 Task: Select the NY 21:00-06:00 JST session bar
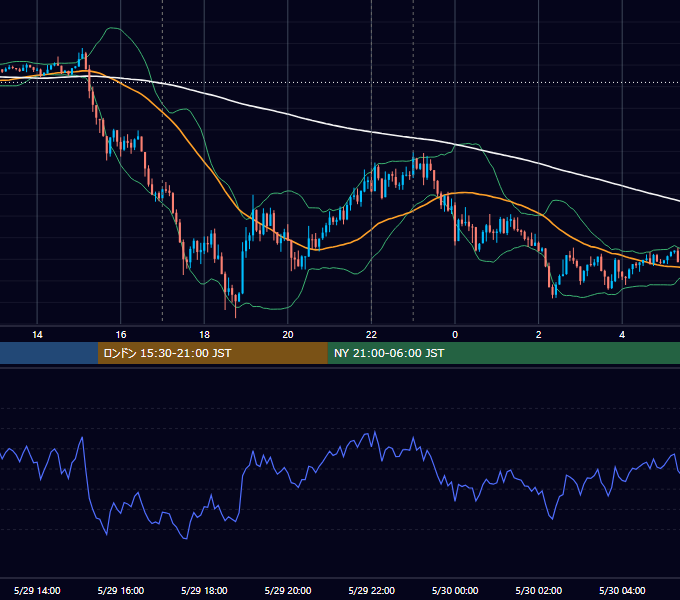tap(503, 353)
